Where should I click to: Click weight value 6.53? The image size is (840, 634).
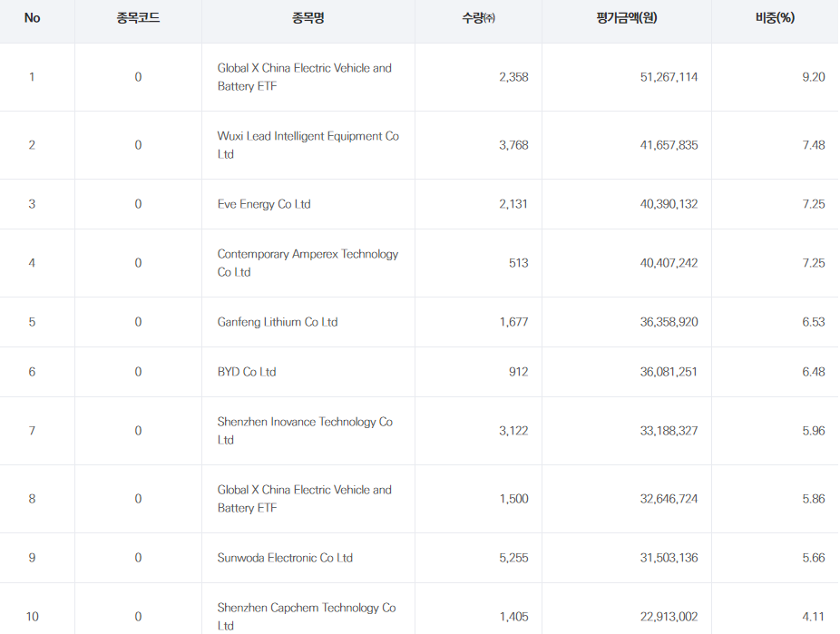tap(814, 322)
